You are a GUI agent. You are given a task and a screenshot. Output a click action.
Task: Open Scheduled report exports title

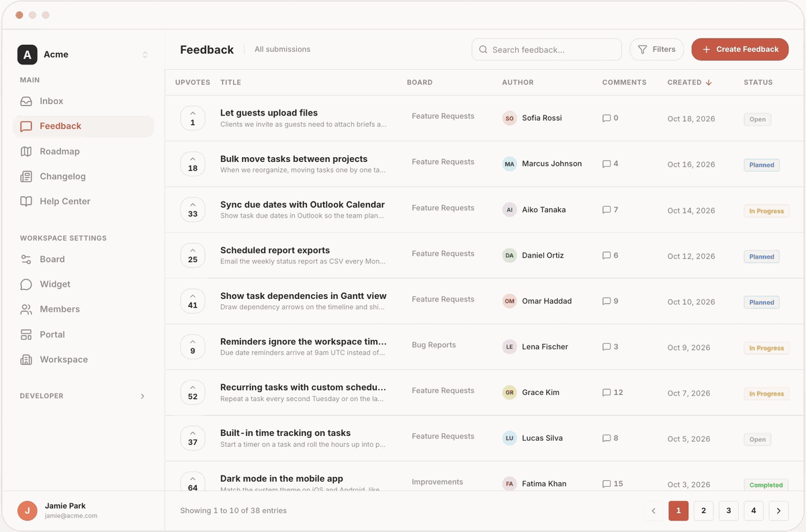coord(275,250)
